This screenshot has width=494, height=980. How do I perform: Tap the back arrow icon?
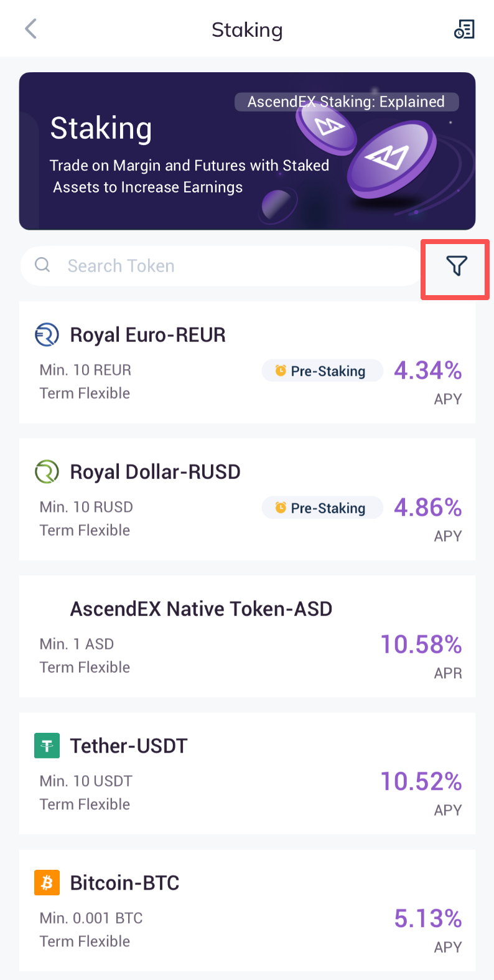(31, 29)
